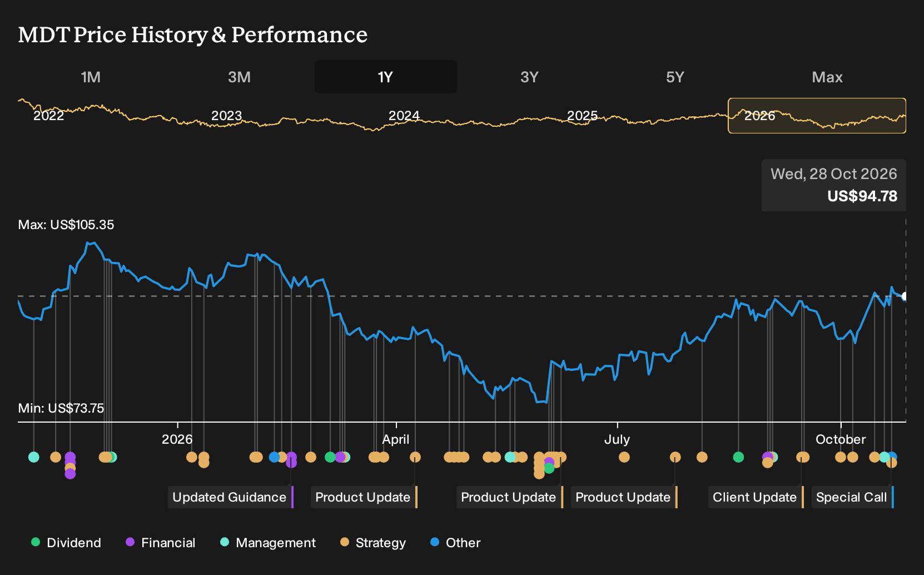This screenshot has width=924, height=575.
Task: Toggle Financial events in the legend
Action: pyautogui.click(x=161, y=543)
